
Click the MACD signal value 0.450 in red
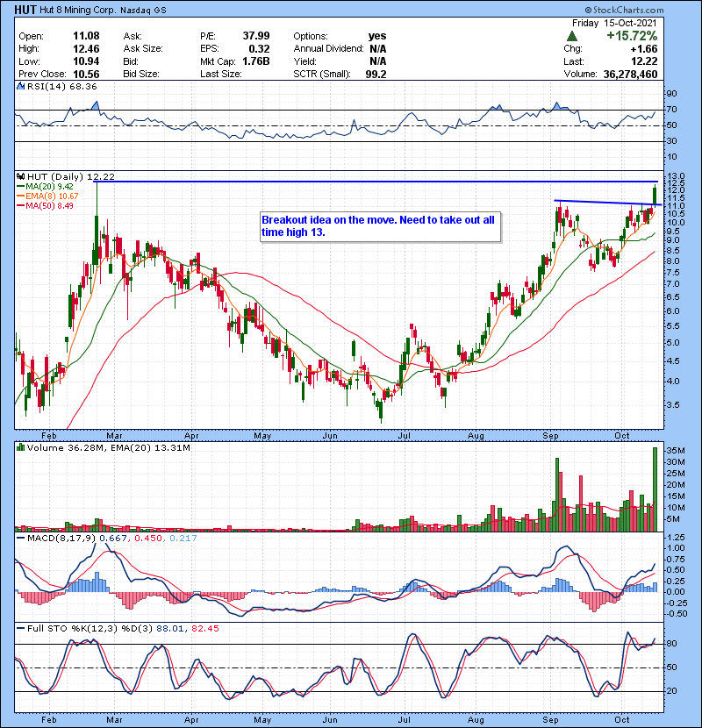pyautogui.click(x=147, y=539)
